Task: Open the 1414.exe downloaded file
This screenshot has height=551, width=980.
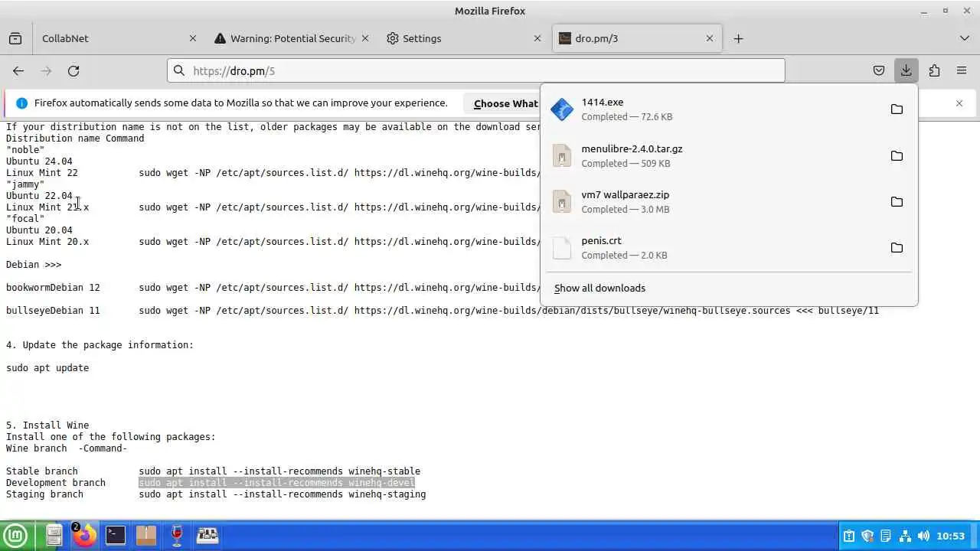Action: (x=712, y=109)
